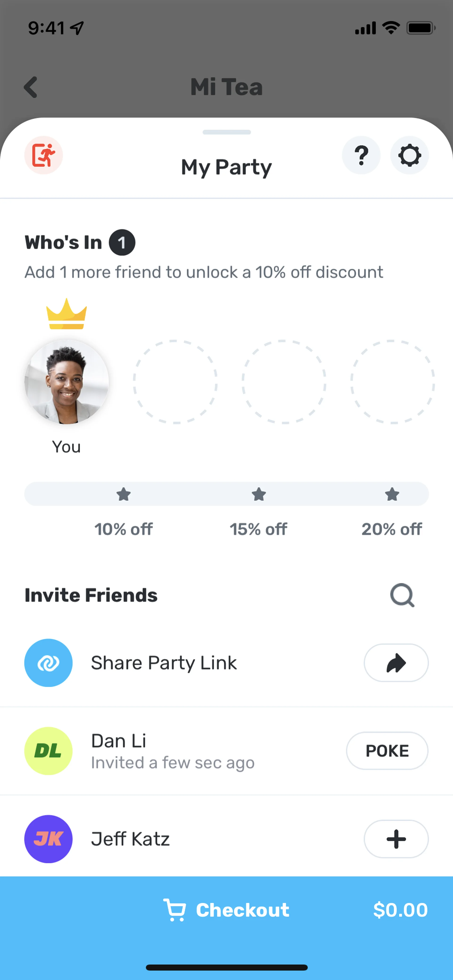
Task: Open the help question mark
Action: 361,155
